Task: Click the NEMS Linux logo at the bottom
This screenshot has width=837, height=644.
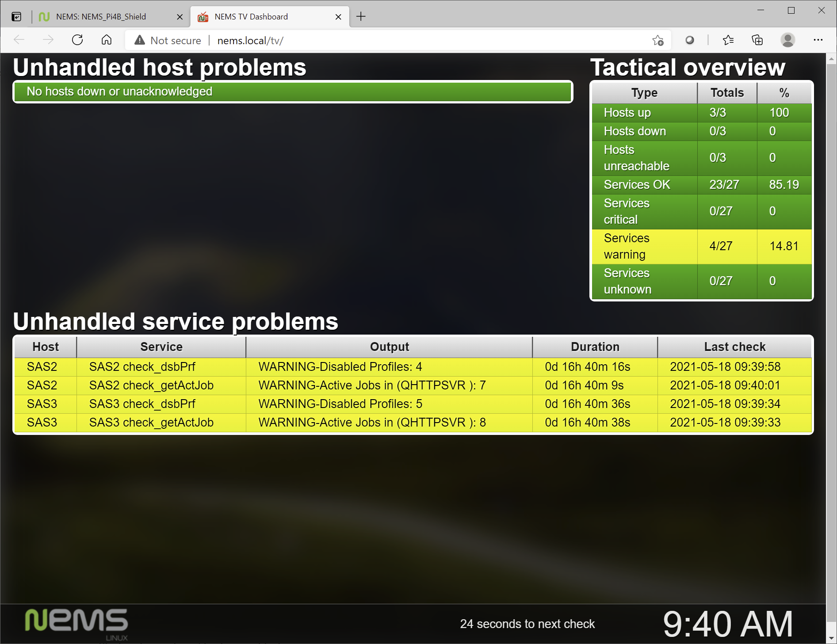Action: [76, 622]
